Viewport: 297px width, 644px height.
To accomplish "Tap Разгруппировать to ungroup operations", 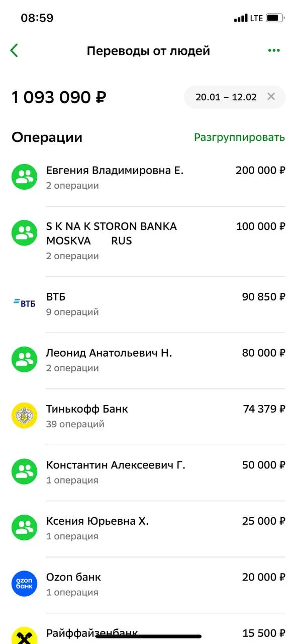I will point(239,136).
